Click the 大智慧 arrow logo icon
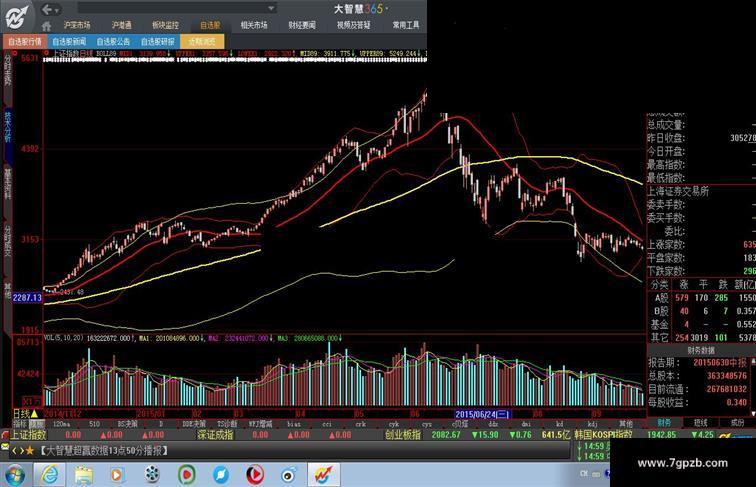The width and height of the screenshot is (756, 487). click(x=16, y=17)
